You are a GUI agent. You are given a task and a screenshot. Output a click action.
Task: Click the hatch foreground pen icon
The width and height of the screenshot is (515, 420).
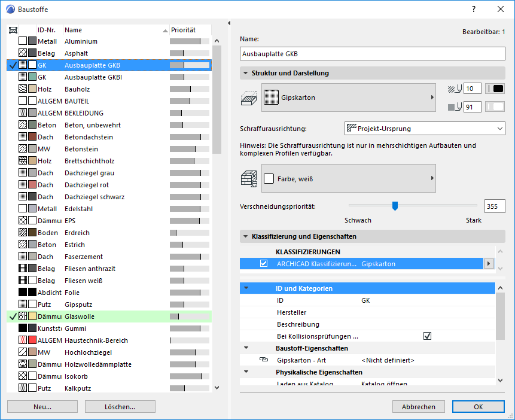point(455,89)
